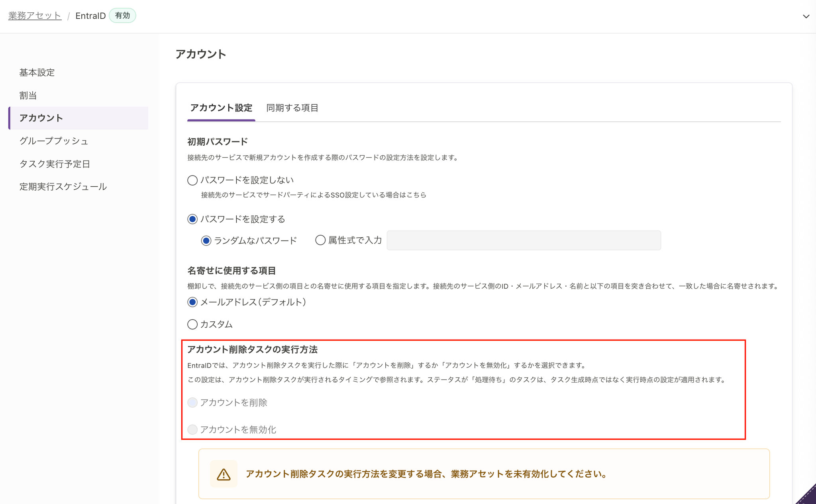Choose ランダムなパスワード radio option
Viewport: 816px width, 504px height.
pos(206,241)
